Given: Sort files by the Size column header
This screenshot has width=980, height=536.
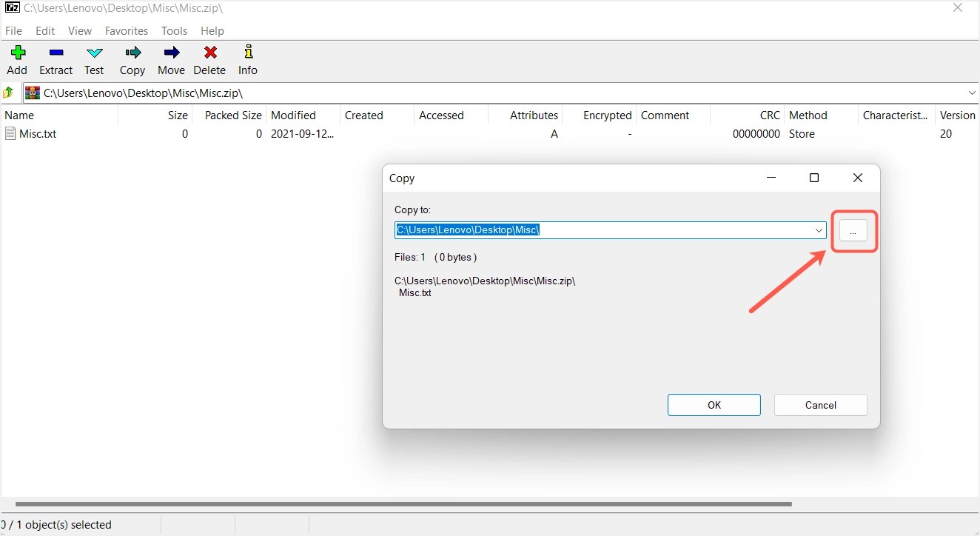Looking at the screenshot, I should point(176,115).
